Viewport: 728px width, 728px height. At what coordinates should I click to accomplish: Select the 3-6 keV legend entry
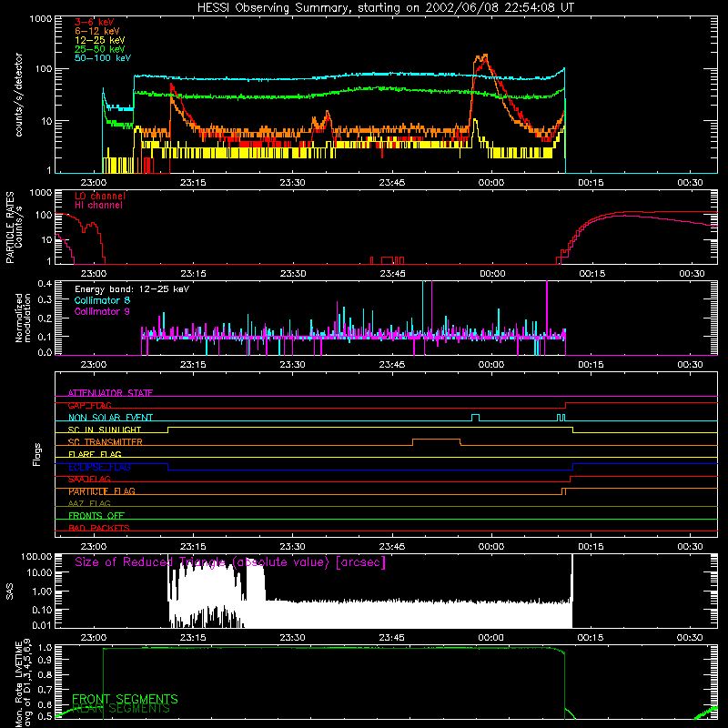95,22
